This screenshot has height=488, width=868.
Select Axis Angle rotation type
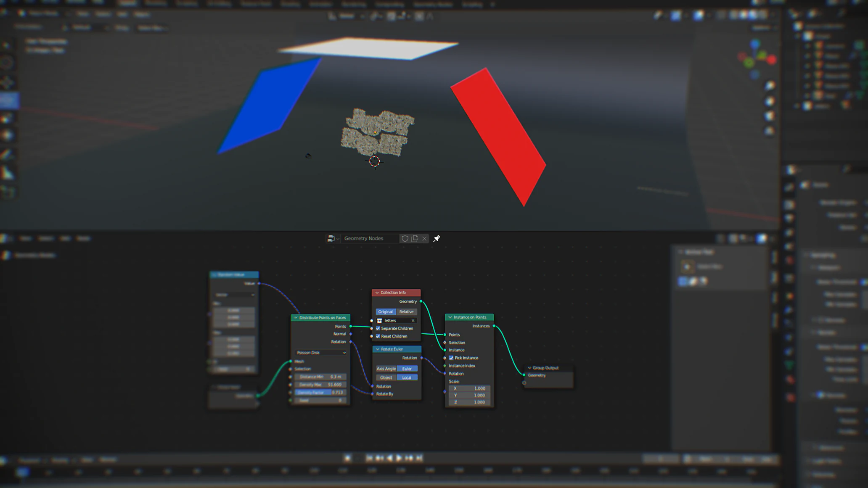(386, 369)
